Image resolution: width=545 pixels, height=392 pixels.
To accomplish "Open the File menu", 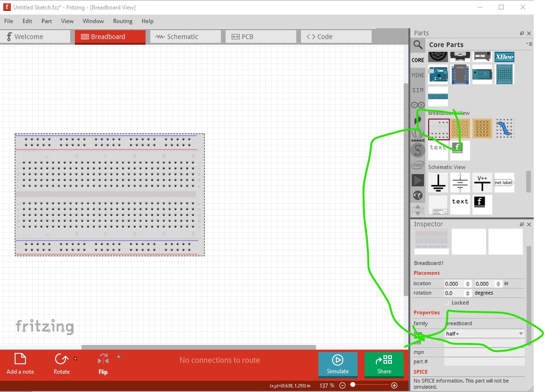I will click(8, 21).
